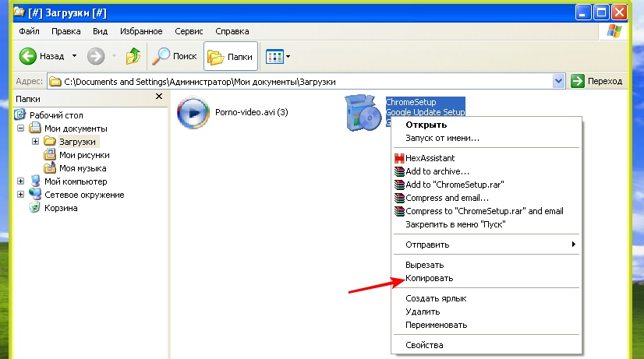
Task: Minimize the Загрузки window
Action: click(583, 12)
